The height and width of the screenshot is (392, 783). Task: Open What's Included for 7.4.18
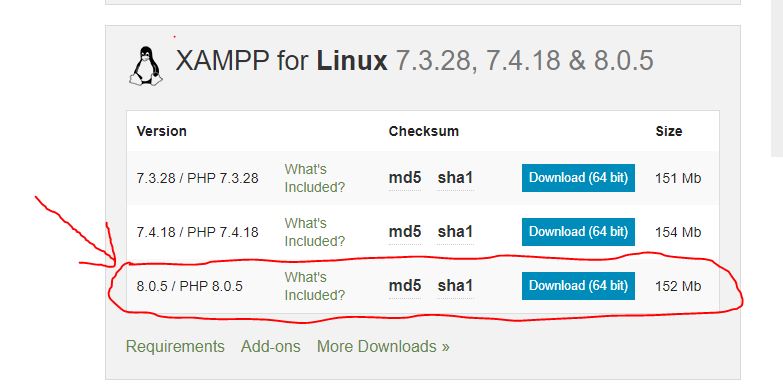click(315, 232)
